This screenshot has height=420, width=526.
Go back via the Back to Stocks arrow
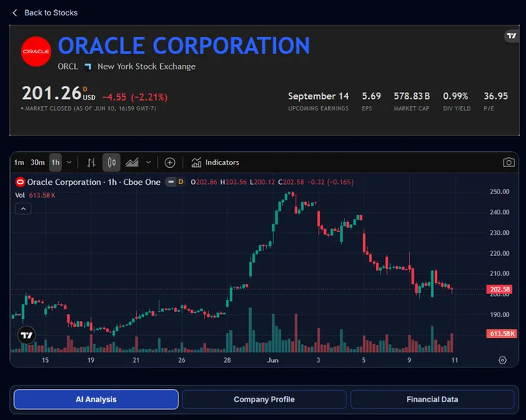tap(15, 12)
